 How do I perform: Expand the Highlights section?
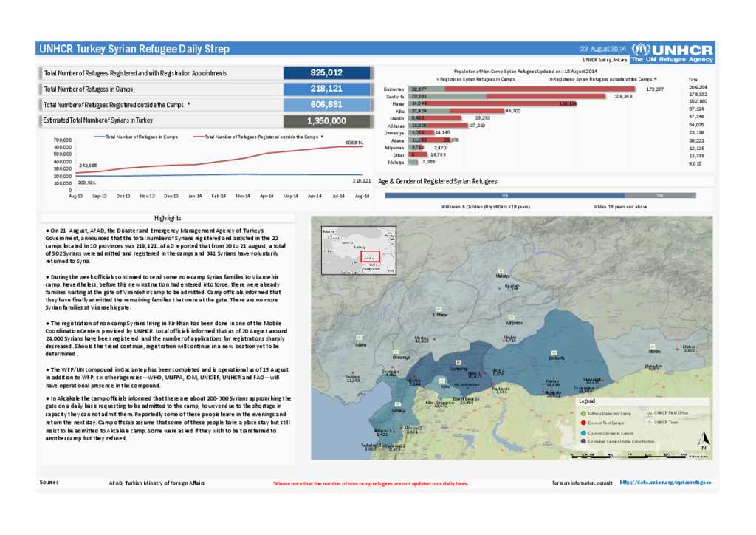pyautogui.click(x=168, y=217)
